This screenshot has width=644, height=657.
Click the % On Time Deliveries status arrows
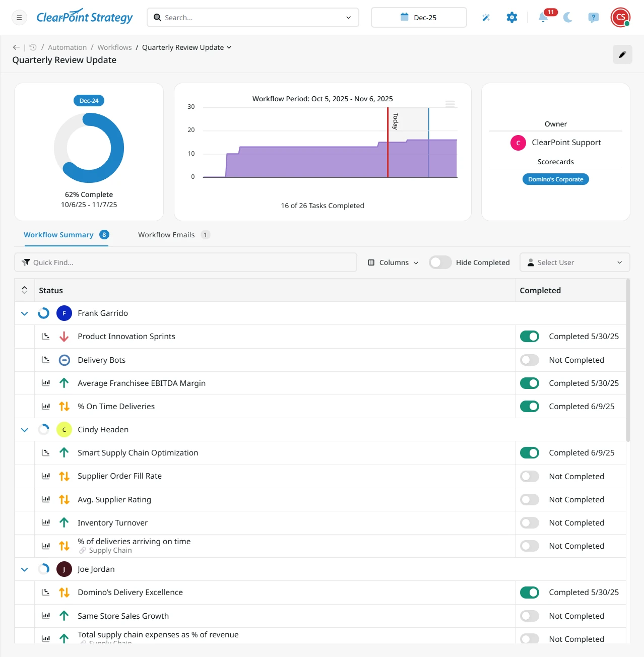pos(64,407)
